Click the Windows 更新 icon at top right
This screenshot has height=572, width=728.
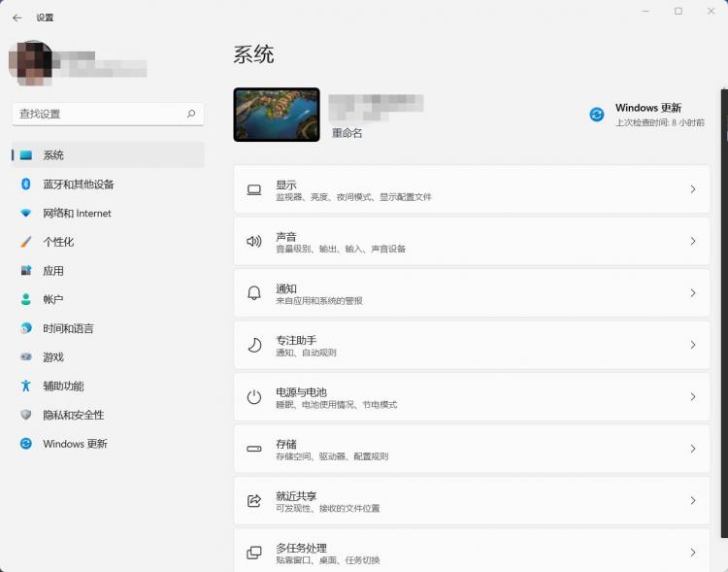[x=597, y=114]
